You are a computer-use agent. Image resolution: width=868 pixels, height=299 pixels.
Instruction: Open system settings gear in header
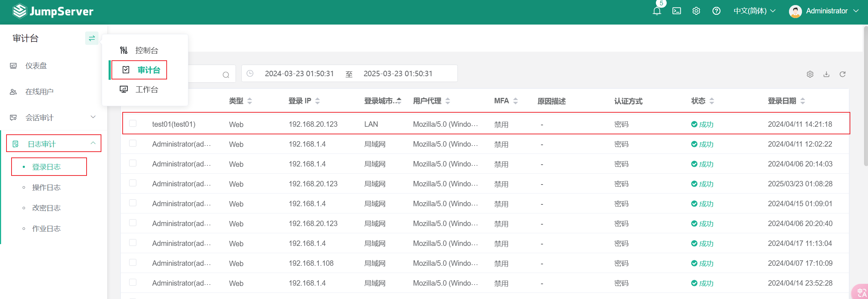[696, 11]
